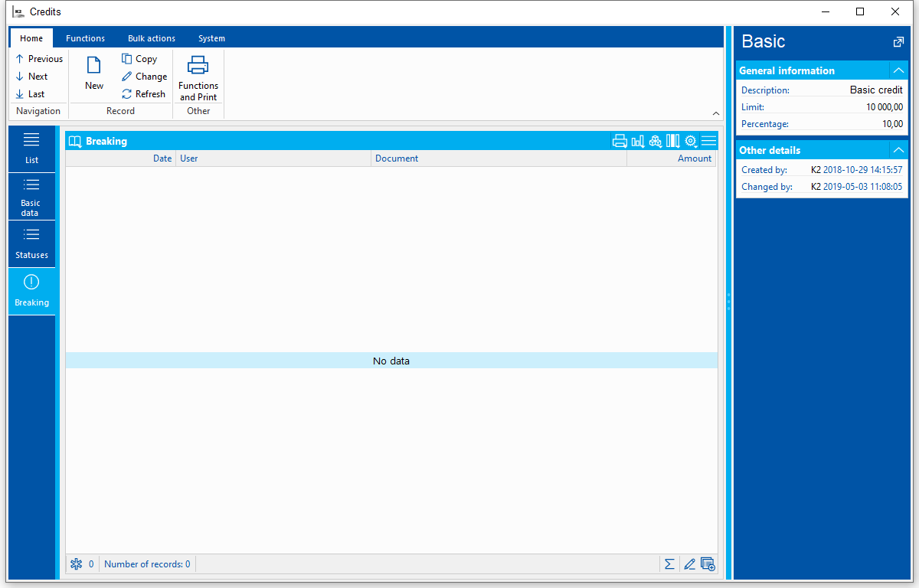Viewport: 919px width, 588px height.
Task: Open the Bulk actions ribbon tab
Action: tap(152, 38)
